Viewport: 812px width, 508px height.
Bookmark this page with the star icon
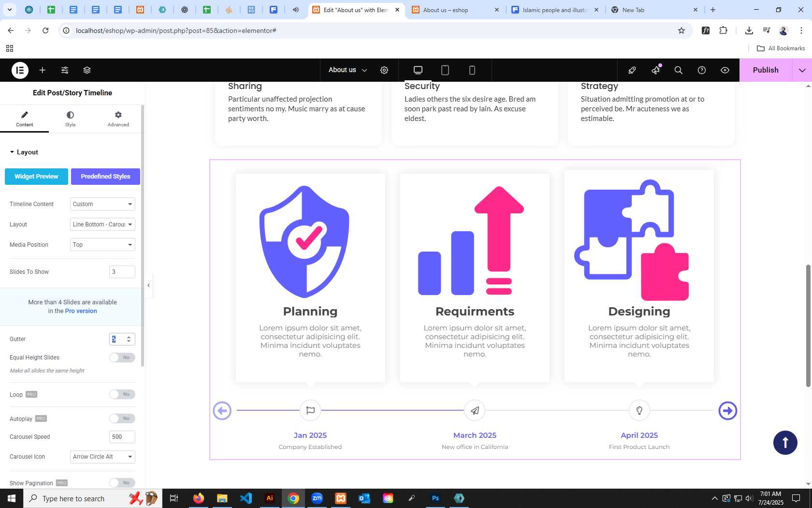681,30
